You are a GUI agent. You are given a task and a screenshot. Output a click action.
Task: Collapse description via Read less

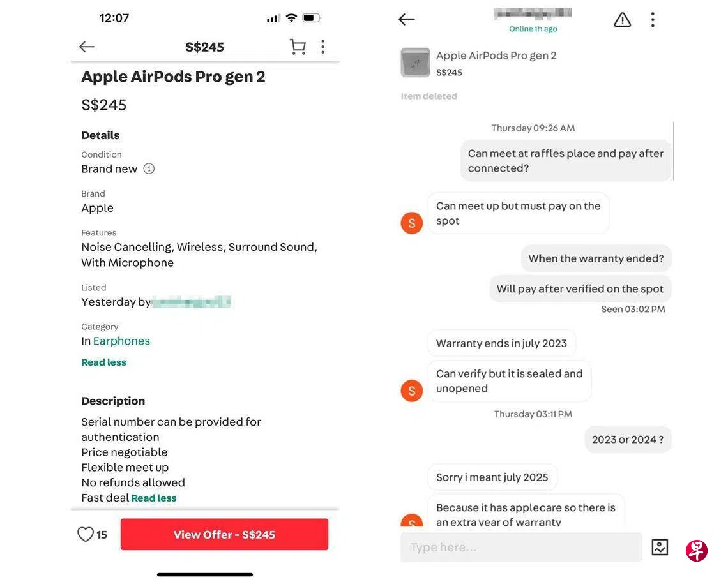coord(154,498)
